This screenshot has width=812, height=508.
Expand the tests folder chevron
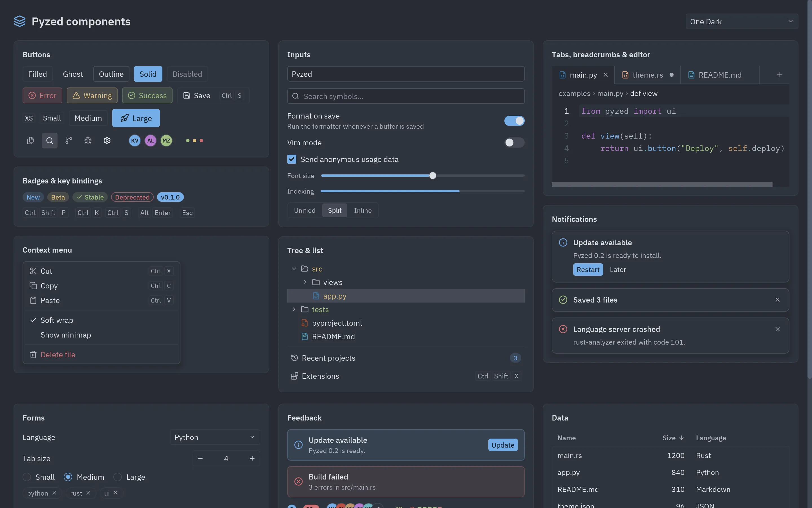pos(294,309)
